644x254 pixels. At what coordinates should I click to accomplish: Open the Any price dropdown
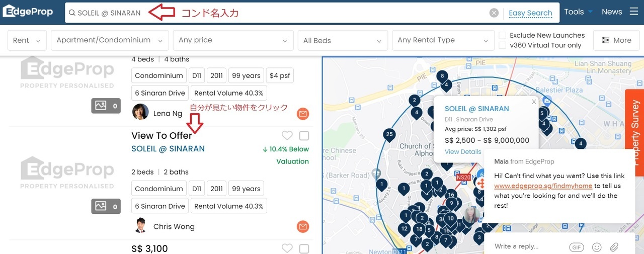(x=233, y=40)
